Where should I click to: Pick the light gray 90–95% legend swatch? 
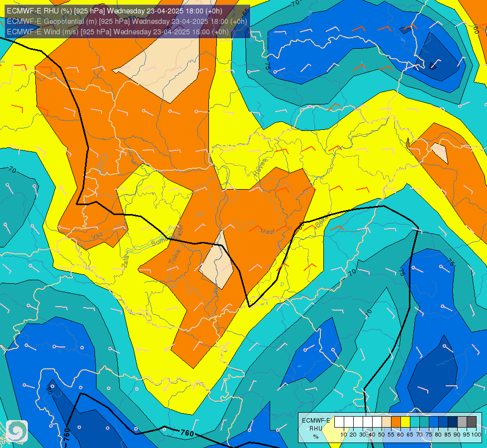click(x=462, y=422)
